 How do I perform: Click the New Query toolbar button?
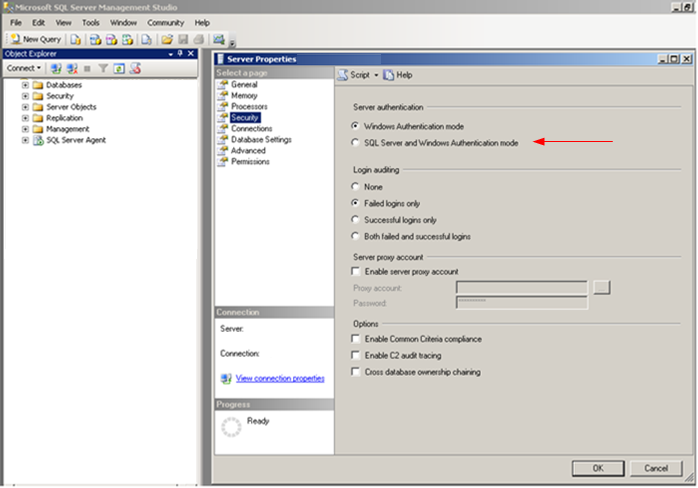click(36, 39)
